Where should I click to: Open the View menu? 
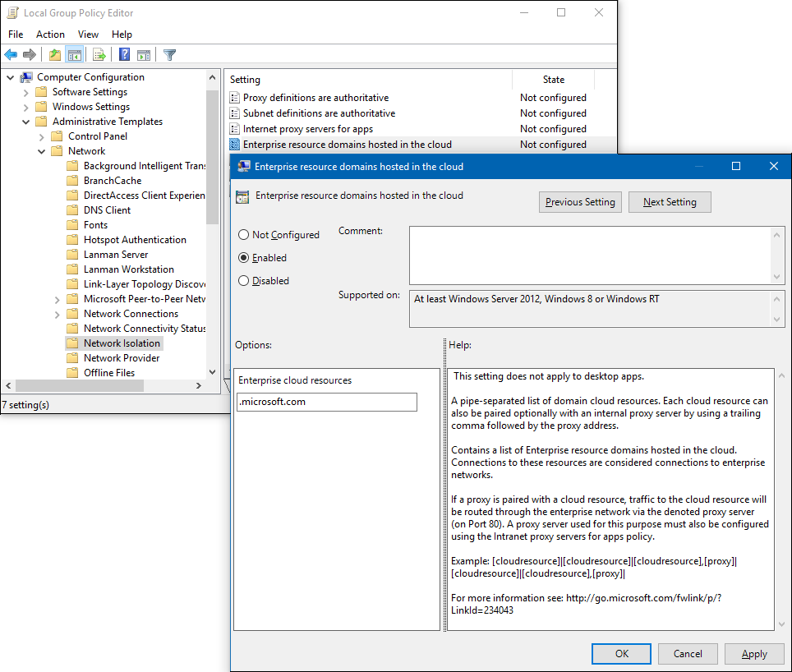(88, 34)
